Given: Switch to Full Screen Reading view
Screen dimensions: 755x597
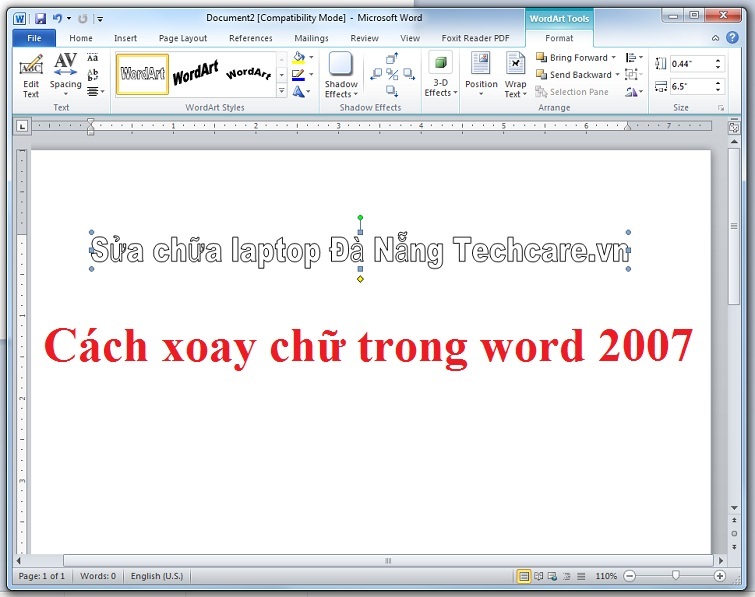Looking at the screenshot, I should click(538, 576).
